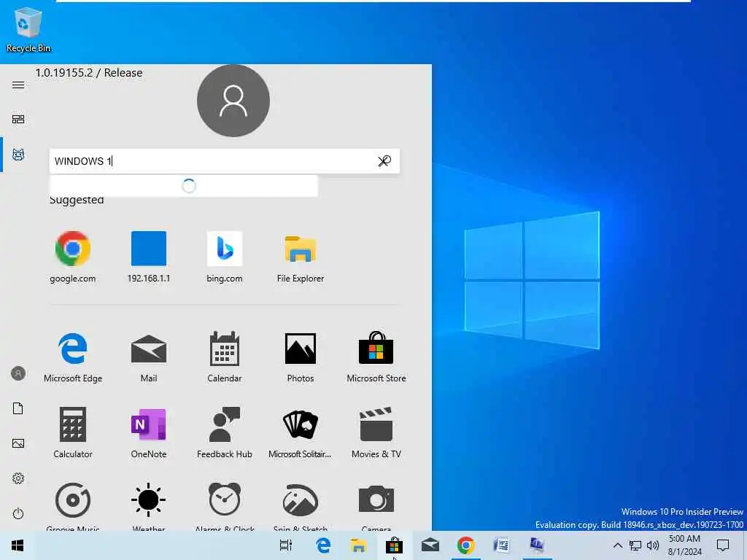The height and width of the screenshot is (560, 747).
Task: Open OneNote
Action: click(149, 432)
